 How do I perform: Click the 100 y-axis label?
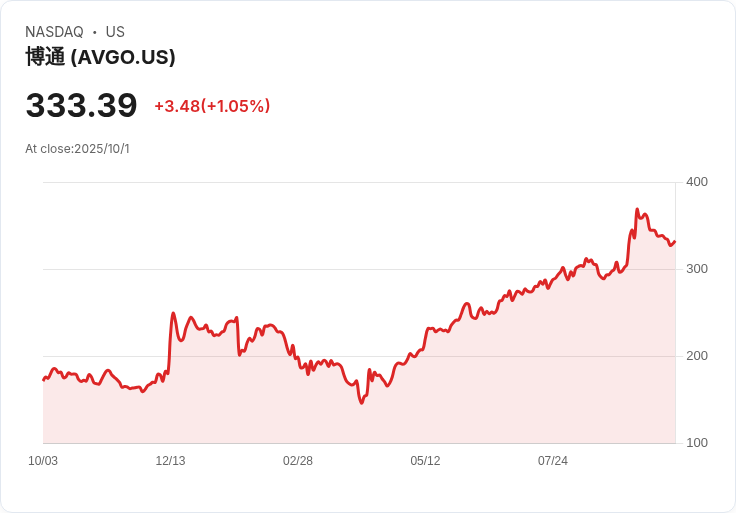[696, 443]
